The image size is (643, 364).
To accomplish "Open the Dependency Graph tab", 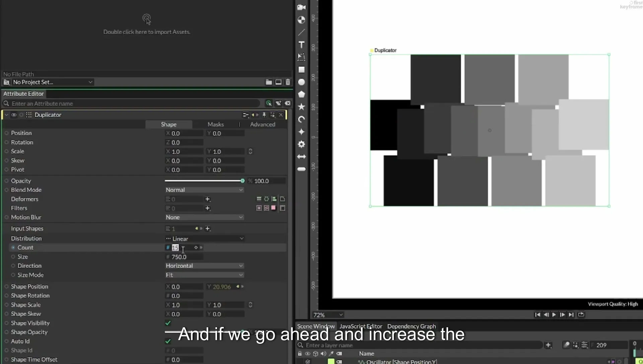I will coord(412,326).
